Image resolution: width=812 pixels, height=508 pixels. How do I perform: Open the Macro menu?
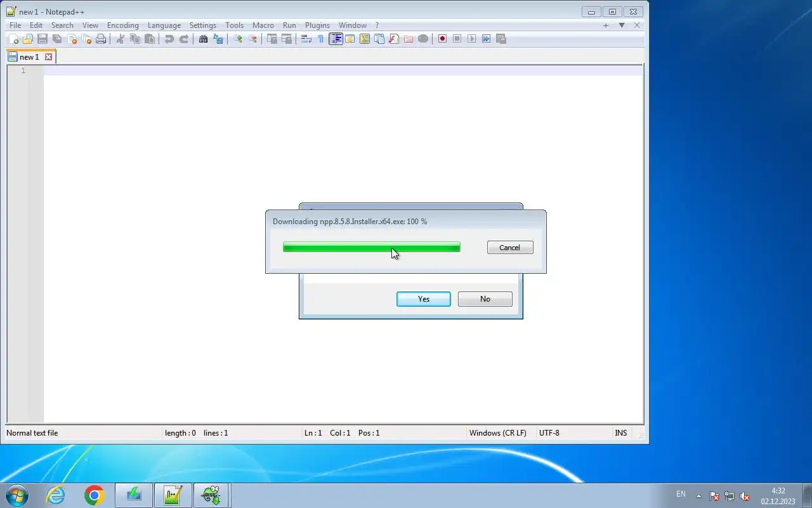(x=263, y=25)
